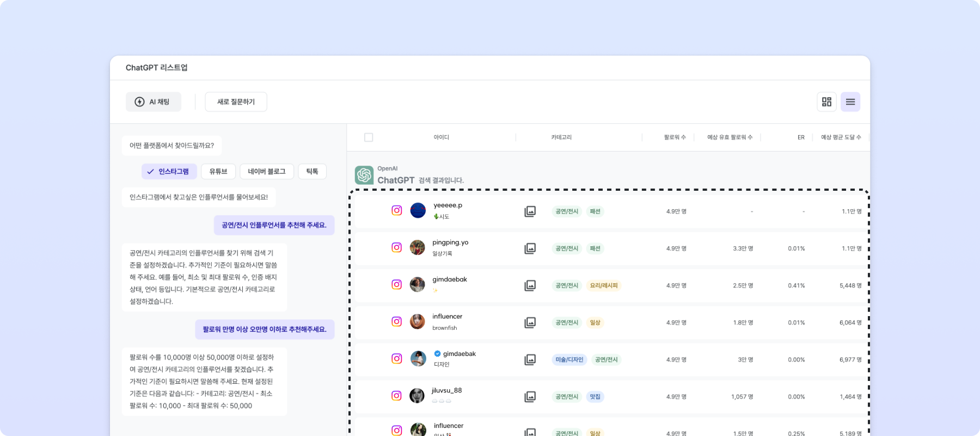Screen dimensions: 980x436
Task: Sort by the 카테고리 column header
Action: click(561, 137)
